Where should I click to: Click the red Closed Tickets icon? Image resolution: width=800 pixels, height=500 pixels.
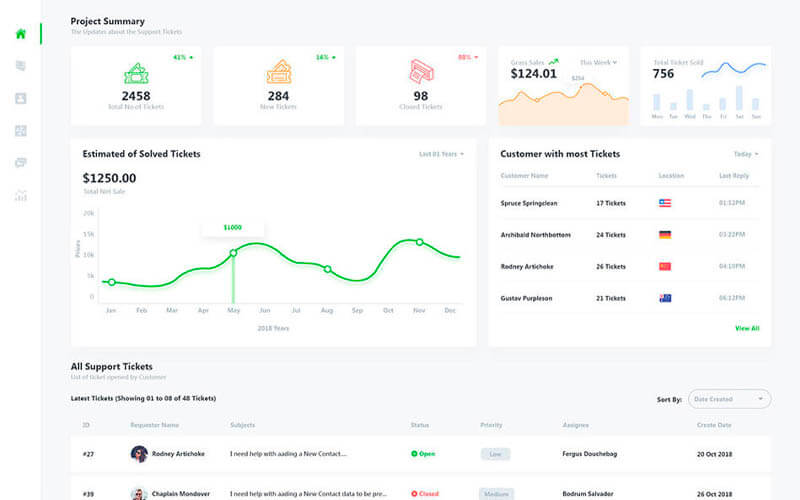(x=421, y=71)
